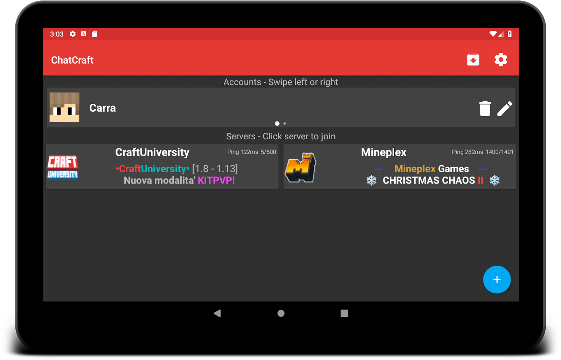Select the first account page dot
Screen dimensions: 561x360
pyautogui.click(x=277, y=123)
